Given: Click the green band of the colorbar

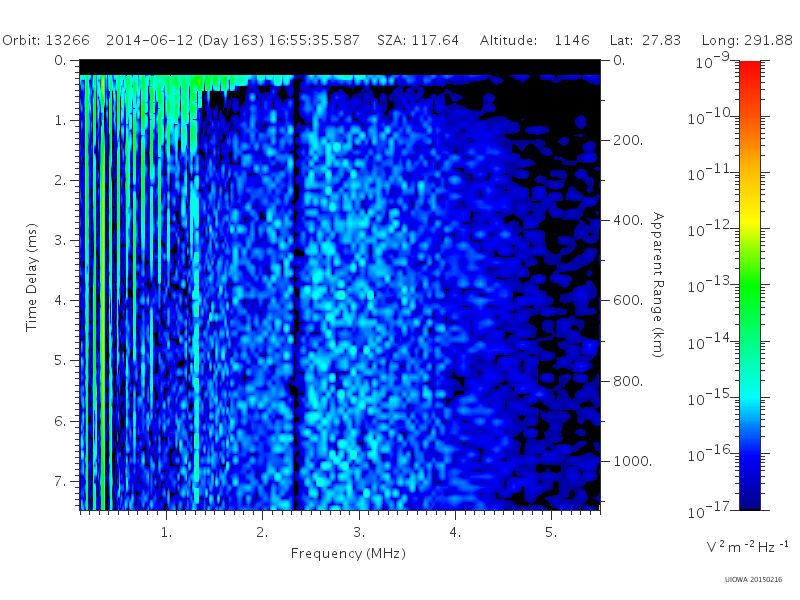Looking at the screenshot, I should coord(749,286).
